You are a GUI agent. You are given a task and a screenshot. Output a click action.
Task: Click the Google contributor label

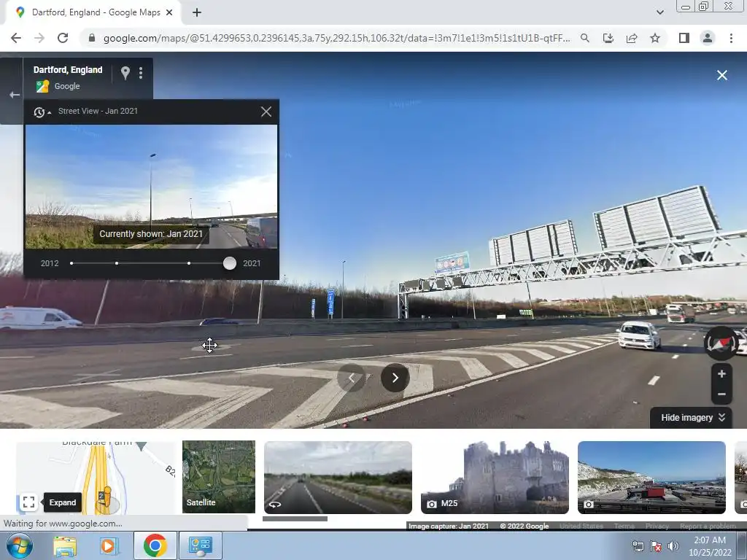click(66, 86)
